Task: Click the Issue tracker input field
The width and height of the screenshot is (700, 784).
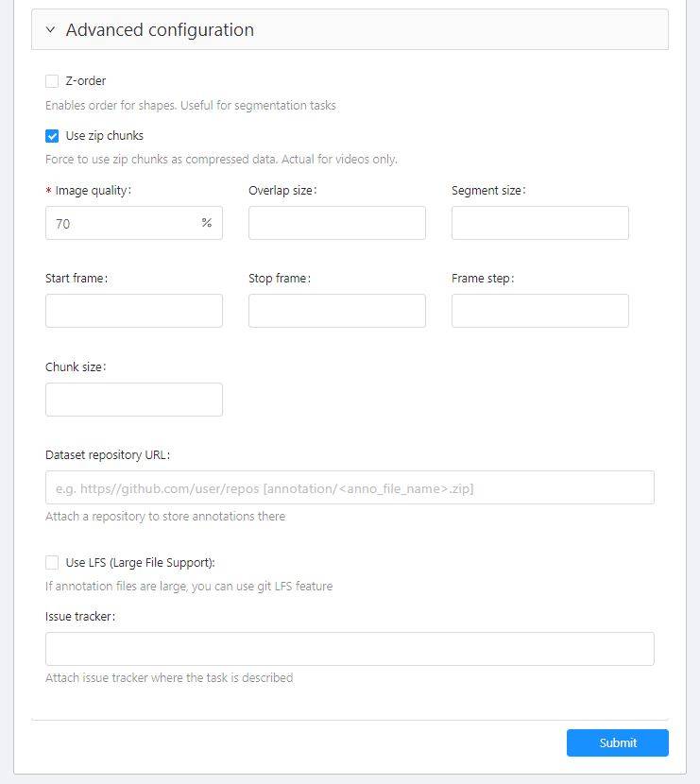Action: tap(350, 649)
